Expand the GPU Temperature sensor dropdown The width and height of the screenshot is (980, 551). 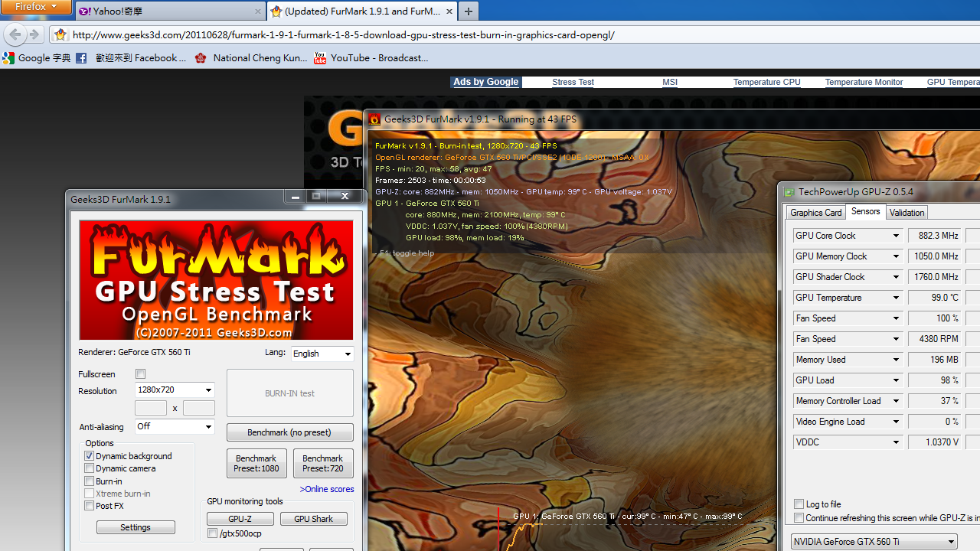pos(896,298)
